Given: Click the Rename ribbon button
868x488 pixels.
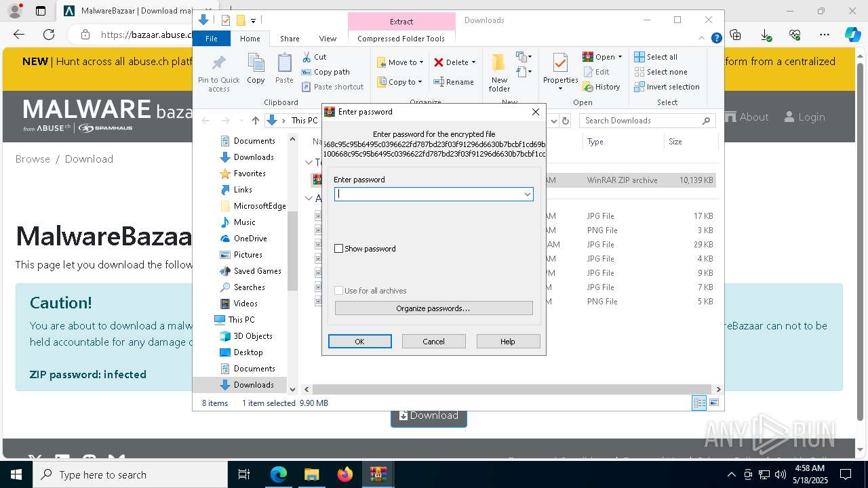Looking at the screenshot, I should click(454, 82).
